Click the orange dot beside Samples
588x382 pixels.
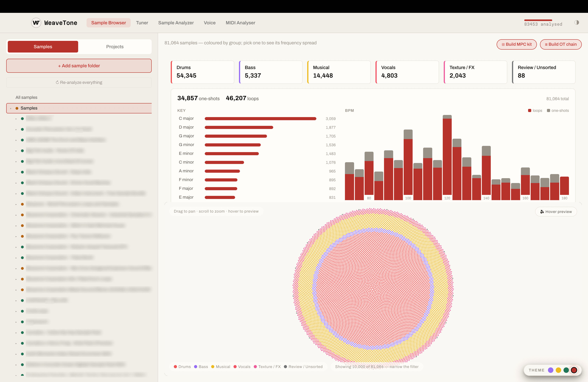click(x=17, y=108)
